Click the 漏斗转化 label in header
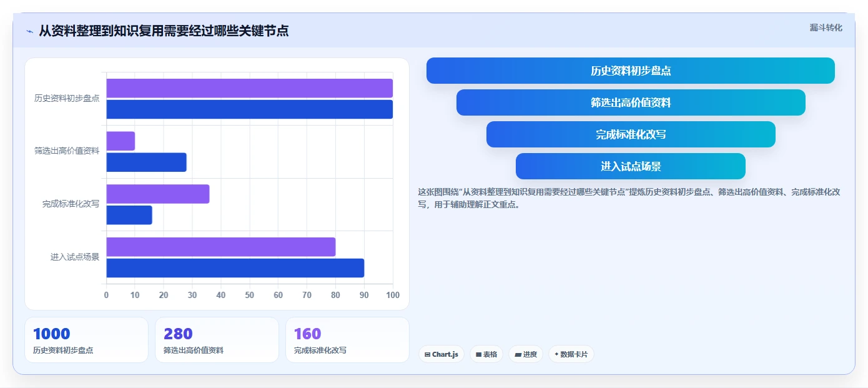 (x=826, y=27)
